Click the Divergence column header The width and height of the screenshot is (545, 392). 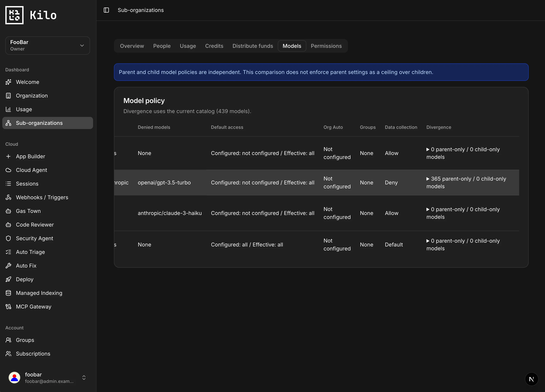click(x=438, y=127)
